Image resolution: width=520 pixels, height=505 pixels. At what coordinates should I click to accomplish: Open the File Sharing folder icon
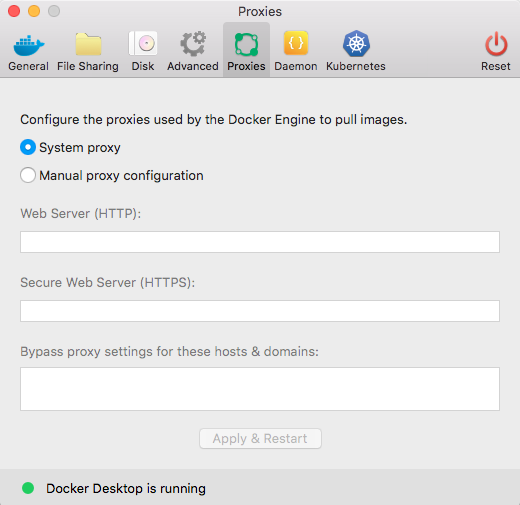[88, 44]
